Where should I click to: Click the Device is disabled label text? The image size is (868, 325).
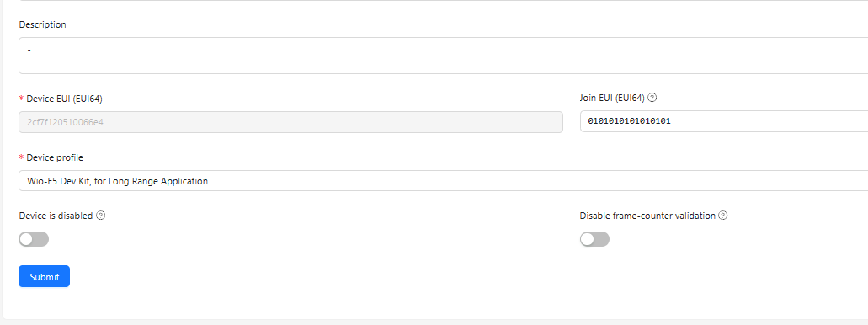tap(56, 216)
